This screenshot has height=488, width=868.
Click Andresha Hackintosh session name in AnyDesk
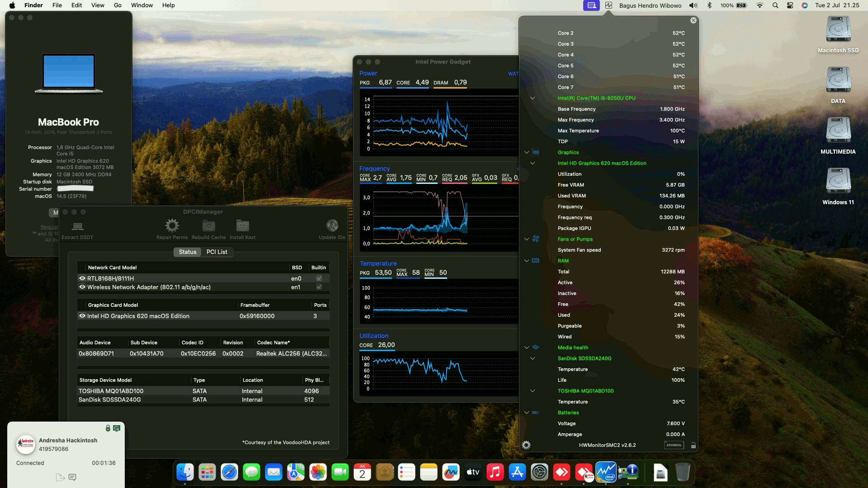(x=68, y=440)
